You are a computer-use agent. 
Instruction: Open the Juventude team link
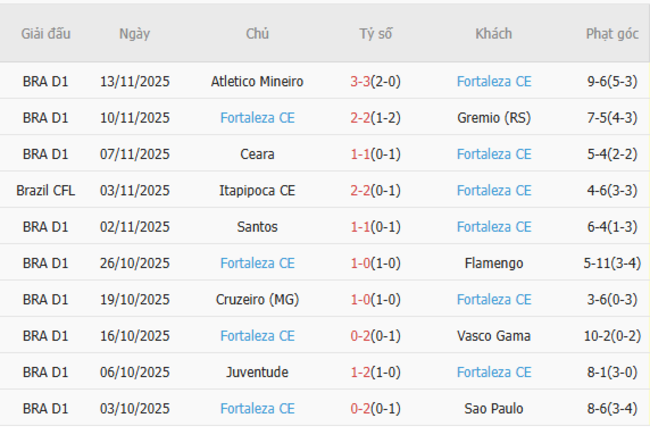point(257,372)
